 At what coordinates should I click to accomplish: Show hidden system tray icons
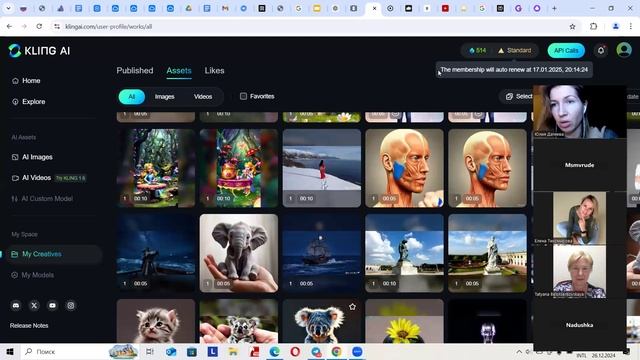pos(519,351)
